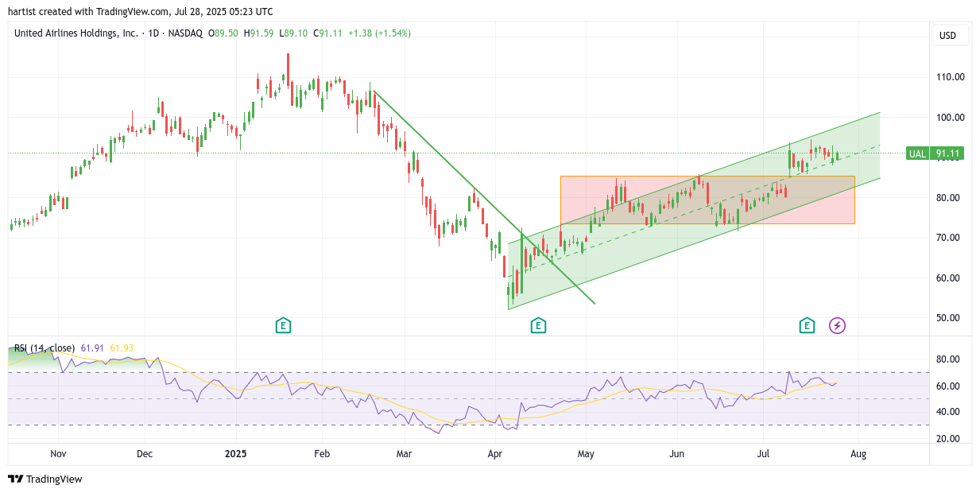Click the May label on the time axis
This screenshot has height=493, width=980.
pyautogui.click(x=586, y=454)
